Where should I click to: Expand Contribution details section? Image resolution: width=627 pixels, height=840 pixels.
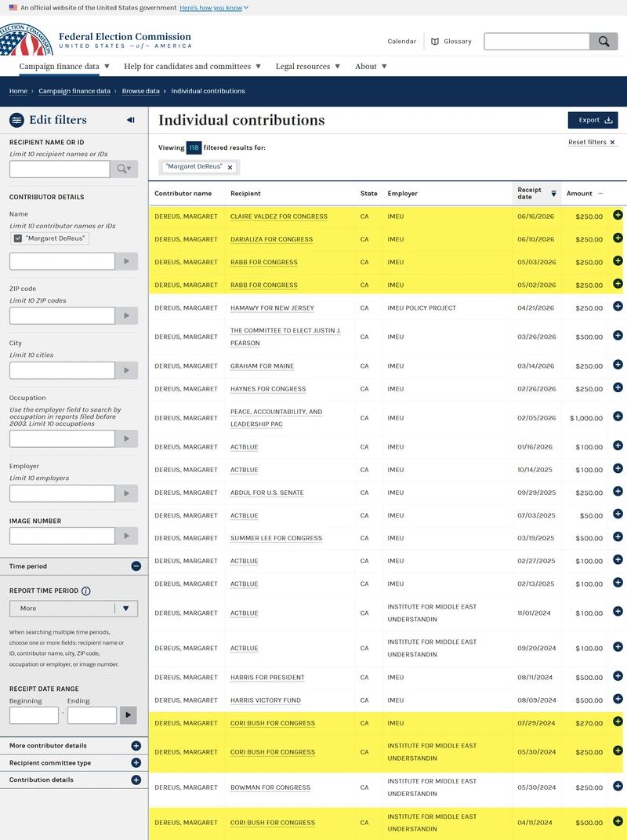[136, 780]
